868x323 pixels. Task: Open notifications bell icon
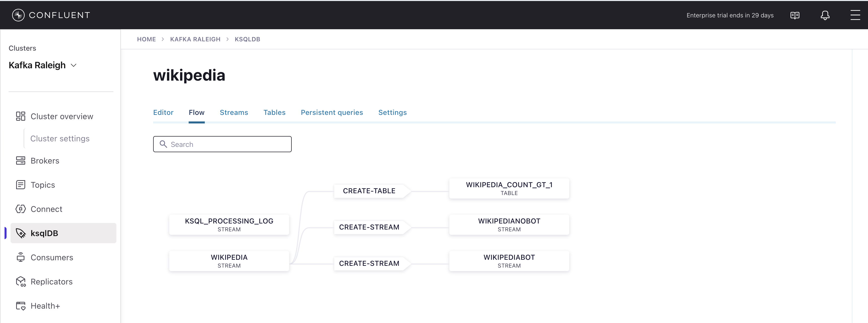(x=825, y=16)
